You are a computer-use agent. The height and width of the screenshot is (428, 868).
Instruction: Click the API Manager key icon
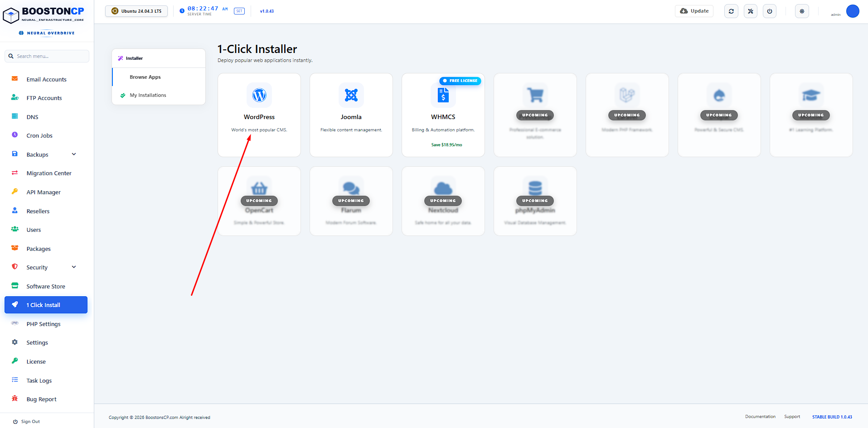(15, 192)
